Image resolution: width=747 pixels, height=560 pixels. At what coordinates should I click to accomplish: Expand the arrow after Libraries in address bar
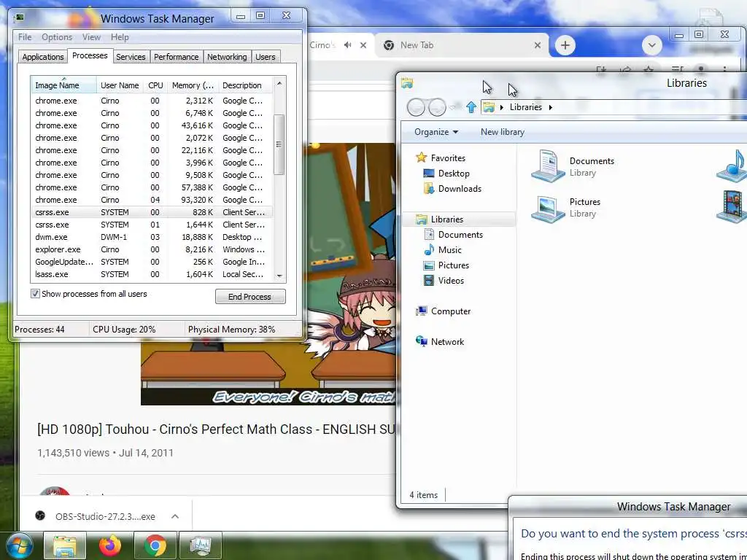[x=551, y=107]
